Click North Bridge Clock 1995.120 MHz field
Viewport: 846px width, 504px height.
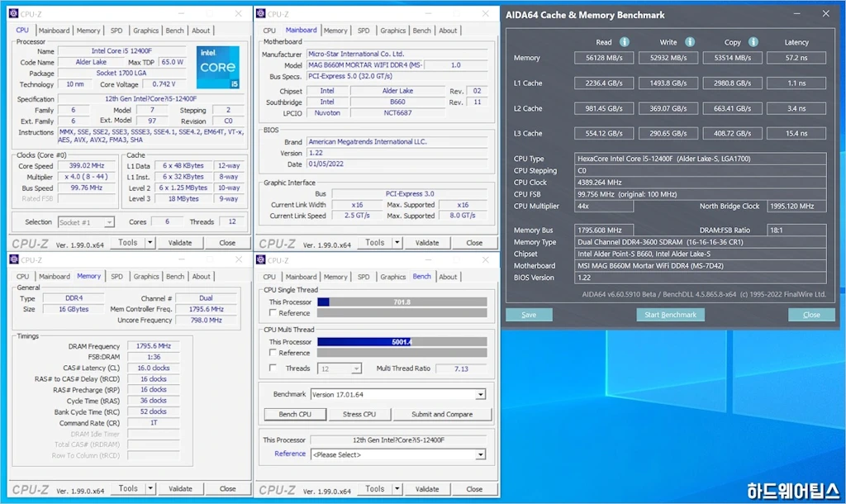pos(796,206)
